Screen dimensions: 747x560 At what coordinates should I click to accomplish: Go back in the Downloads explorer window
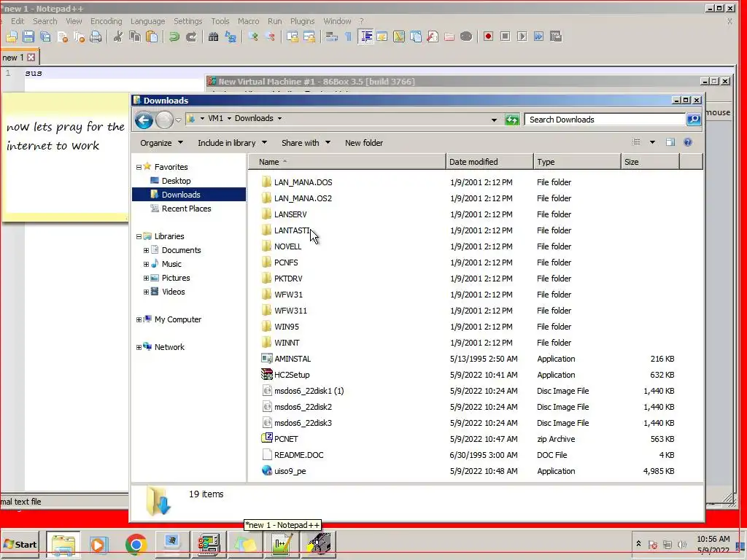(x=144, y=120)
